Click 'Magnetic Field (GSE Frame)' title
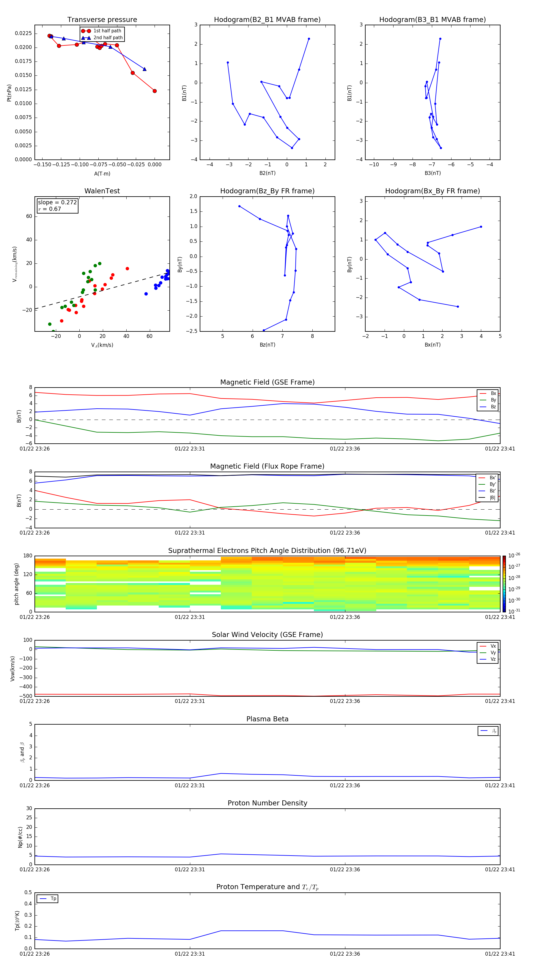 coord(267,382)
